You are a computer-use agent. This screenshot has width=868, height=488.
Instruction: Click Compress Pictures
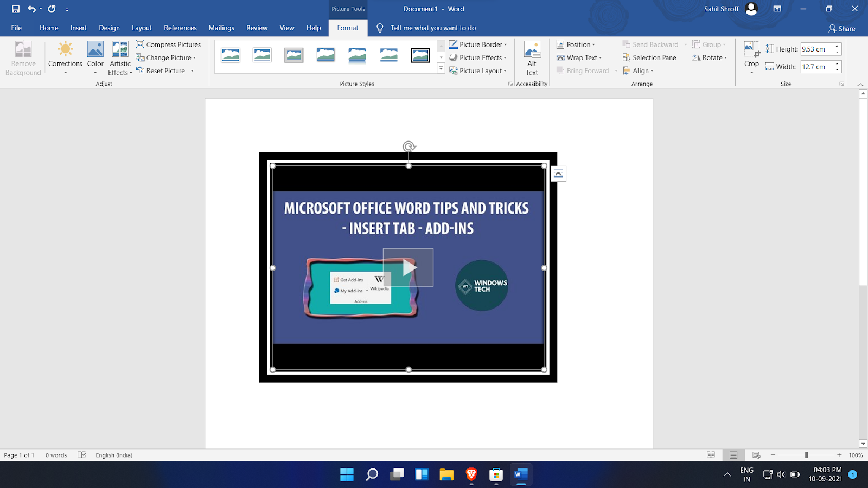point(168,44)
